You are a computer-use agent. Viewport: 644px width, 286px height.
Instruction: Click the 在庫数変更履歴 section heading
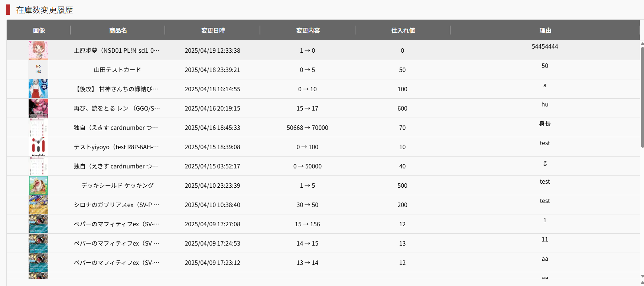[x=45, y=10]
